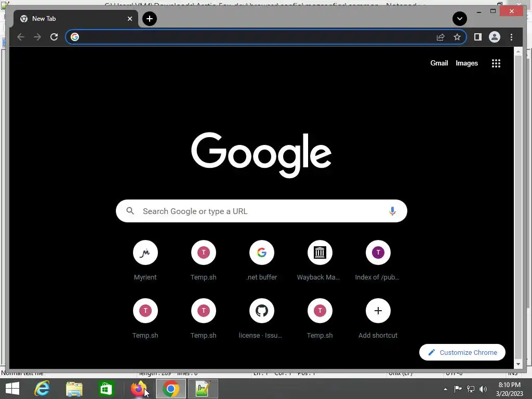This screenshot has height=399, width=532.
Task: Start voice search with microphone
Action: (x=392, y=211)
